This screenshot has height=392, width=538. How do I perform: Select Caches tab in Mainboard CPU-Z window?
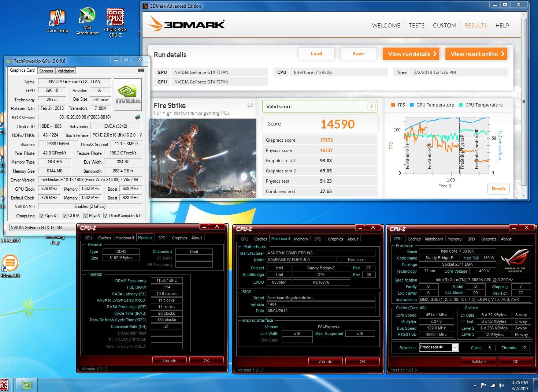pos(260,239)
